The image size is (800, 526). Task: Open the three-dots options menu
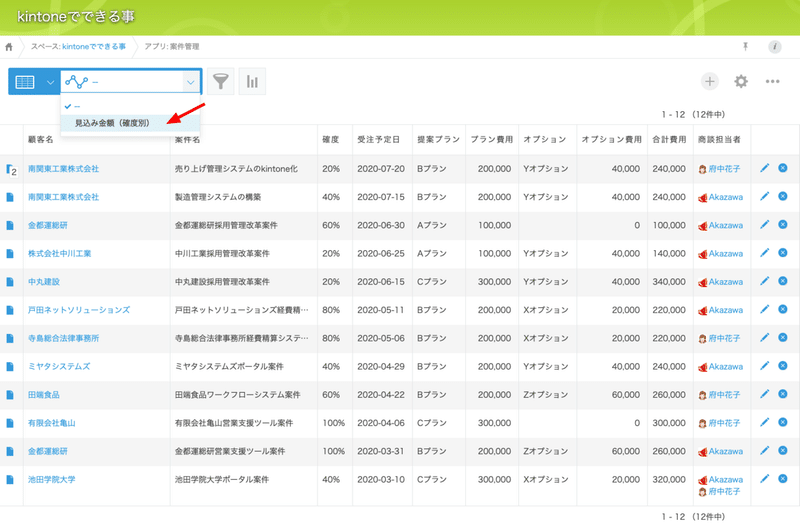772,81
